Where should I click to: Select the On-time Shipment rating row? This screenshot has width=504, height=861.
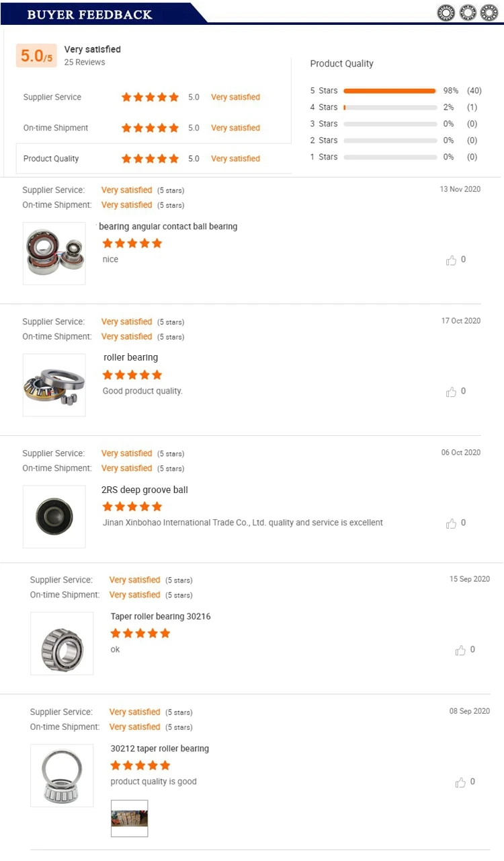coord(154,128)
